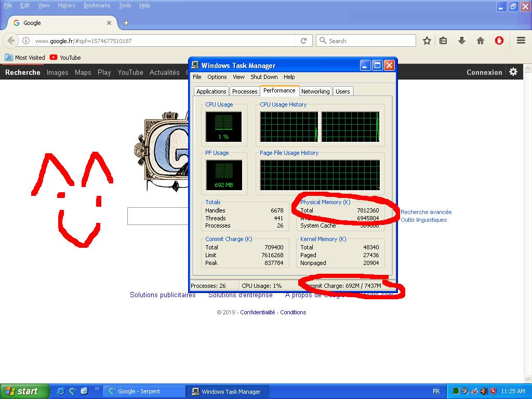
Task: Go back with the browser back arrow
Action: tap(10, 41)
